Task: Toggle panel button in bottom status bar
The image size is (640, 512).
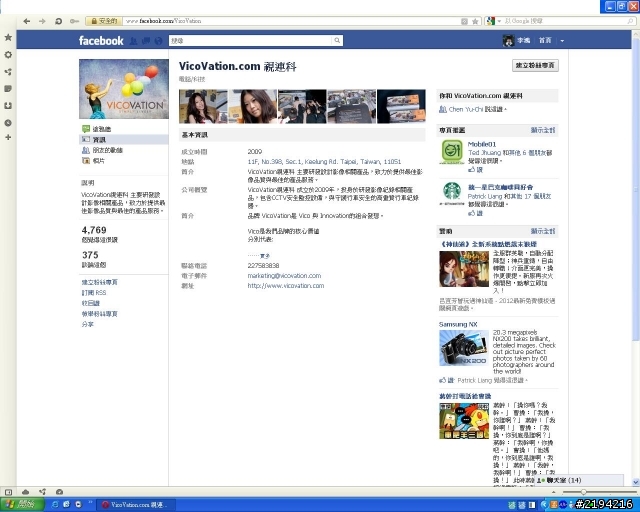Action: 8,492
